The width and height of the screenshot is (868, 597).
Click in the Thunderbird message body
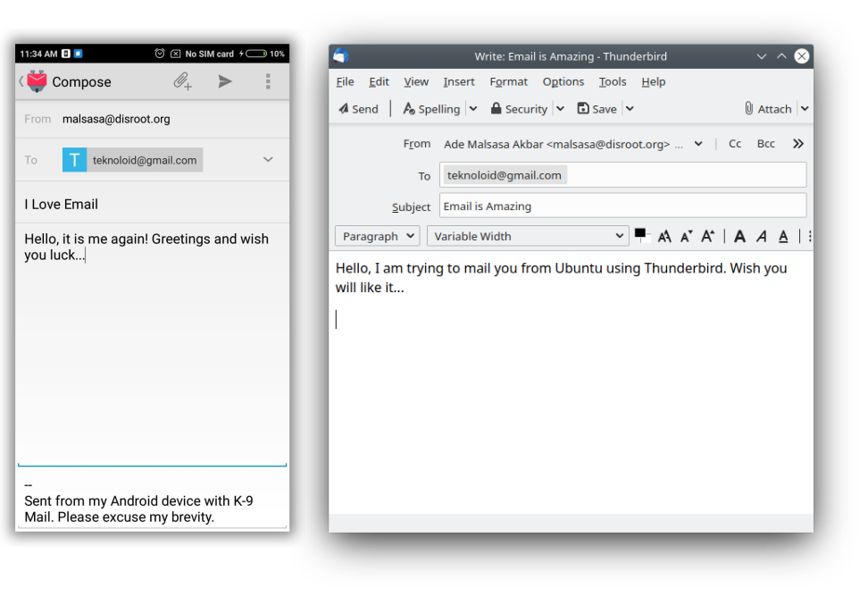point(571,383)
